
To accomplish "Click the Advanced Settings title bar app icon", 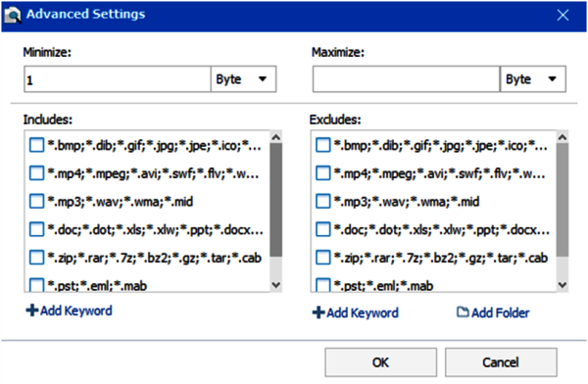I will (x=13, y=15).
